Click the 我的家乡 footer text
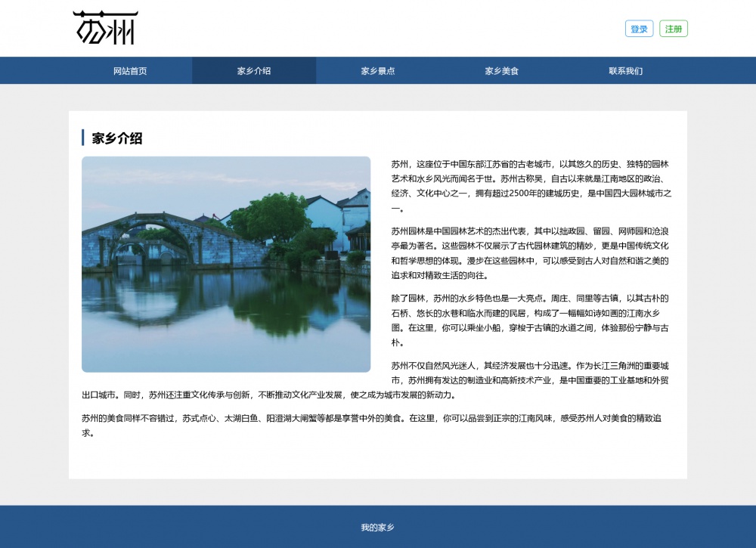The height and width of the screenshot is (548, 756). coord(378,528)
